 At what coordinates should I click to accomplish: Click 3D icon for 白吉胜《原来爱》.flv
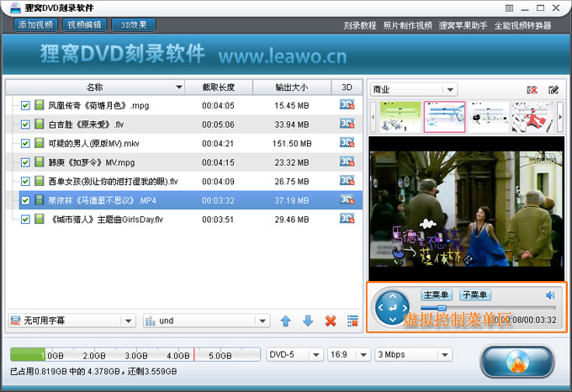click(x=347, y=124)
